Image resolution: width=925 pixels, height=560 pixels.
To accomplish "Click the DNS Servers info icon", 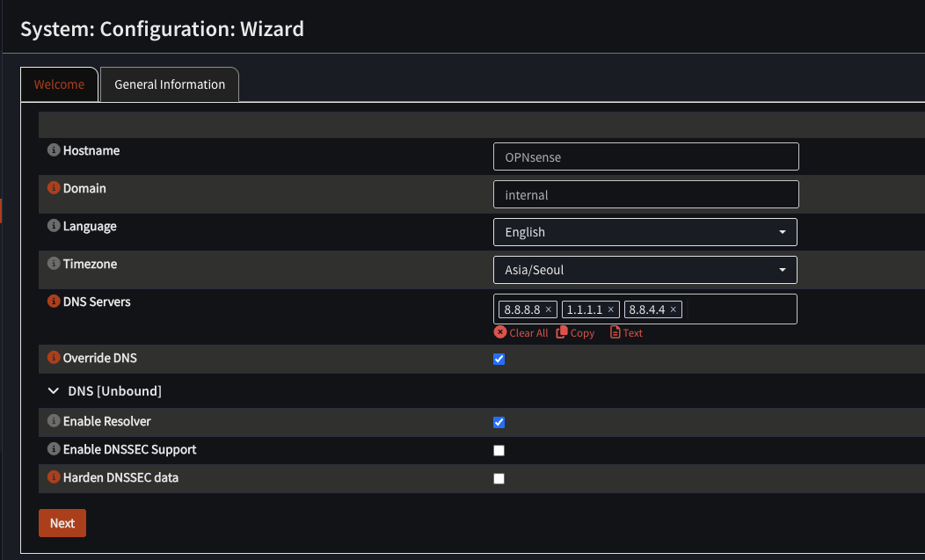I will tap(54, 301).
